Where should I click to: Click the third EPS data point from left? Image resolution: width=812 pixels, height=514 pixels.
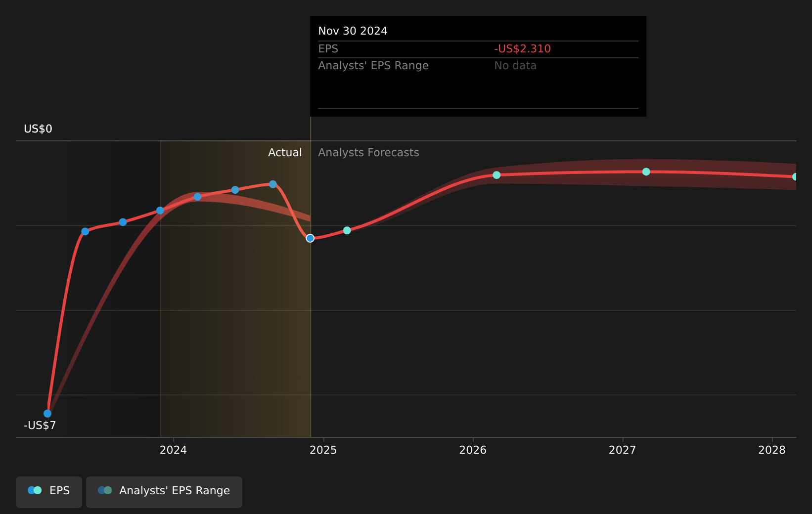pos(123,222)
